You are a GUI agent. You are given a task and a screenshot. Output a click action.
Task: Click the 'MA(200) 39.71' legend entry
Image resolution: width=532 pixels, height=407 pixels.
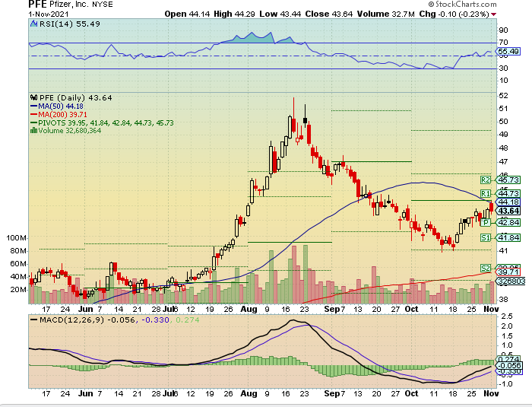62,114
